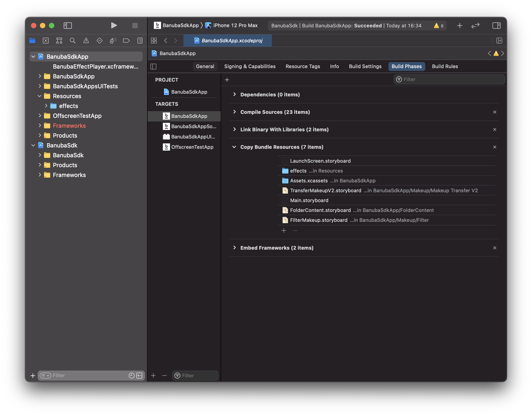
Task: Switch to Signing & Capabilities tab
Action: pos(250,67)
